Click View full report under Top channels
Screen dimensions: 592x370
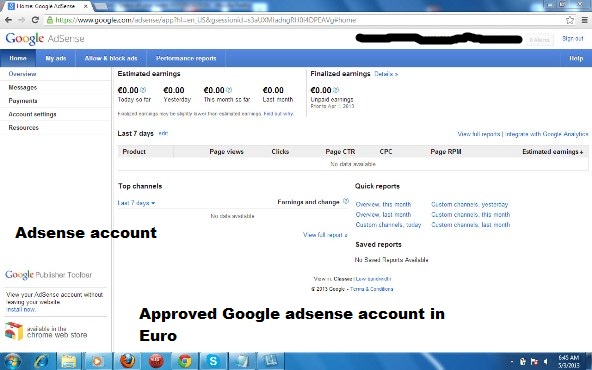[325, 235]
